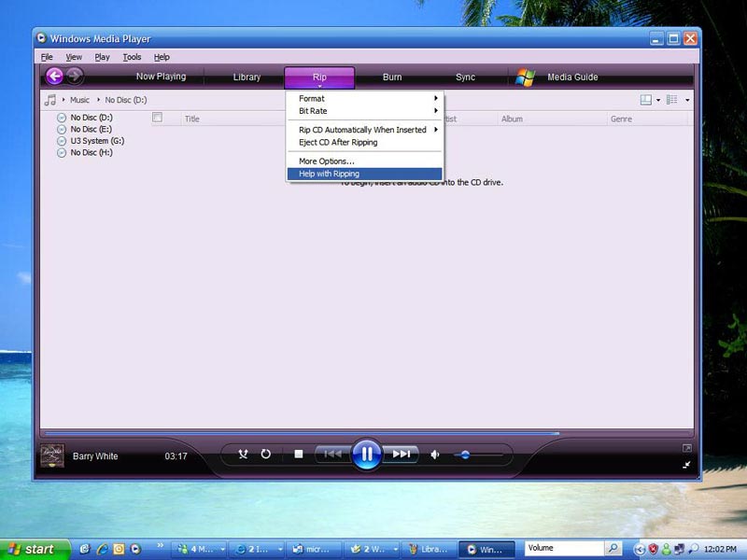This screenshot has width=747, height=560.
Task: Stop playback with the square Stop button
Action: point(299,455)
